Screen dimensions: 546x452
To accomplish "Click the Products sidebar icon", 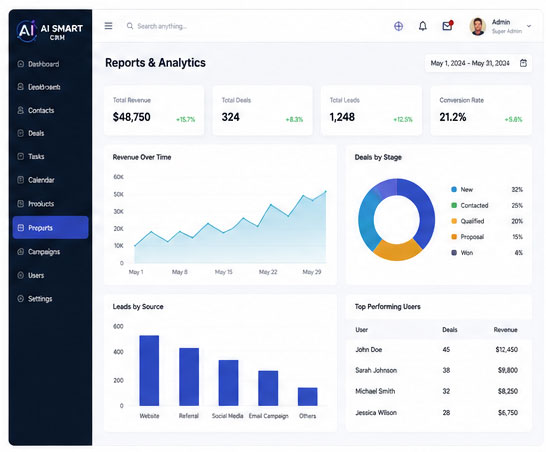I will (x=21, y=203).
